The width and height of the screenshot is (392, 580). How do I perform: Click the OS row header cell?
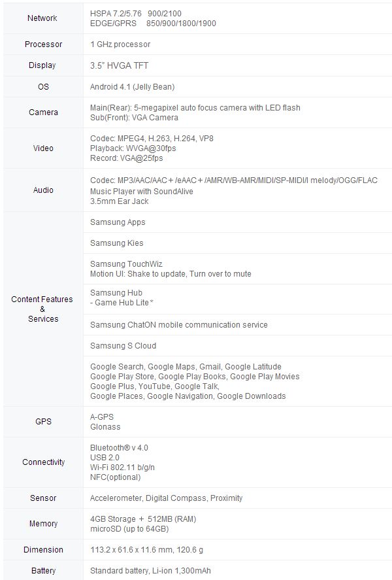coord(43,87)
